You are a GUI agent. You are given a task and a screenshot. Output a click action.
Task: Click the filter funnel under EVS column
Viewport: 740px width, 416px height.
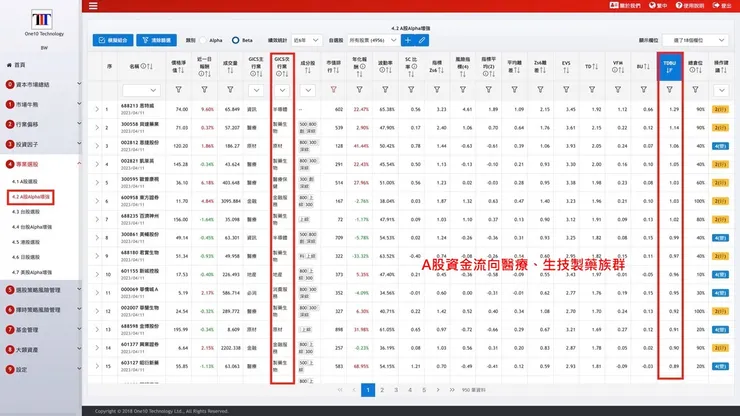[x=566, y=89]
